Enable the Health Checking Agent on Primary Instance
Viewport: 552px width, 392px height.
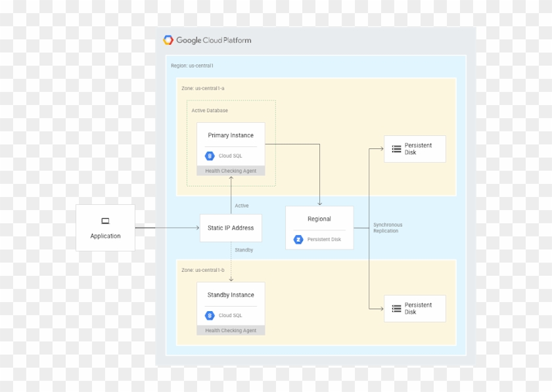click(x=231, y=170)
